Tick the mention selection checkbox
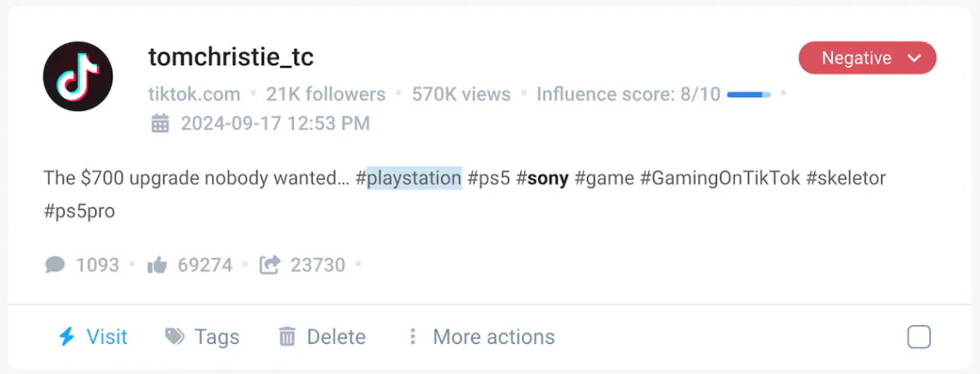Screen dimensions: 980x374 point(919,337)
